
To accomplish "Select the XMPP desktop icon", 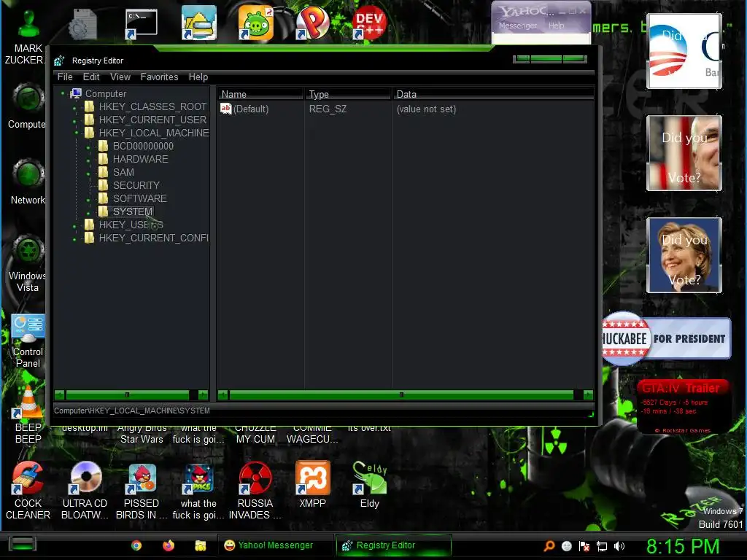I will pos(312,478).
